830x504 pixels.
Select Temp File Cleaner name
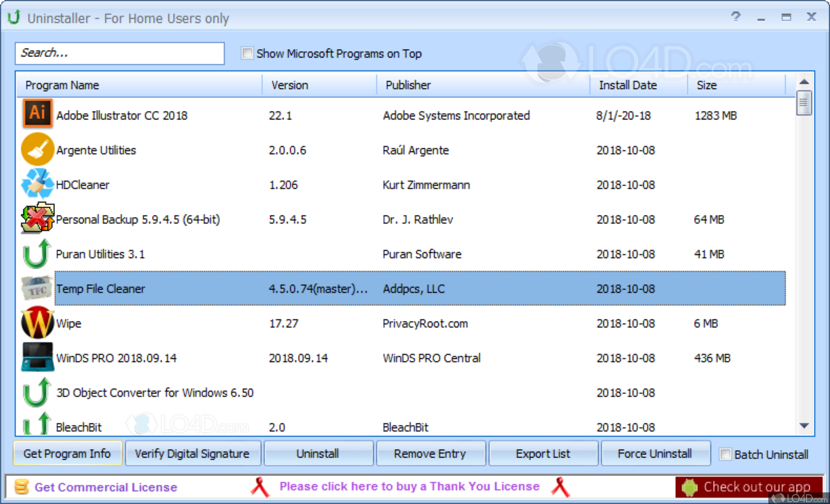tap(100, 289)
